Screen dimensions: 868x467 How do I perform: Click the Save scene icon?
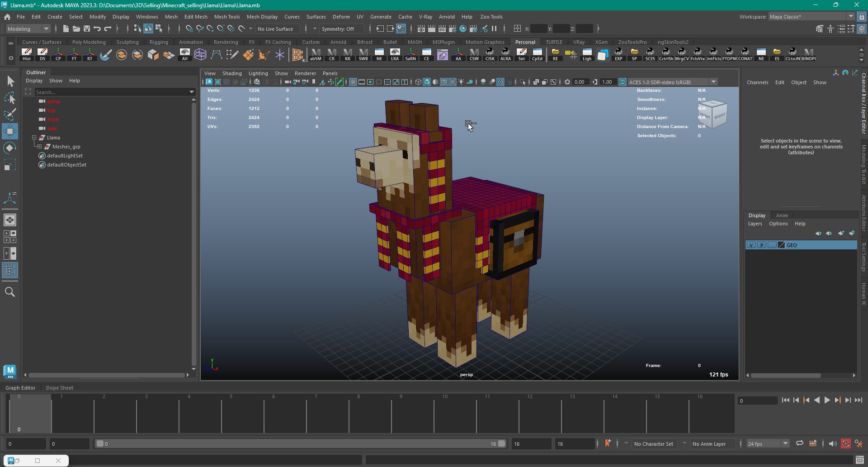pos(87,29)
